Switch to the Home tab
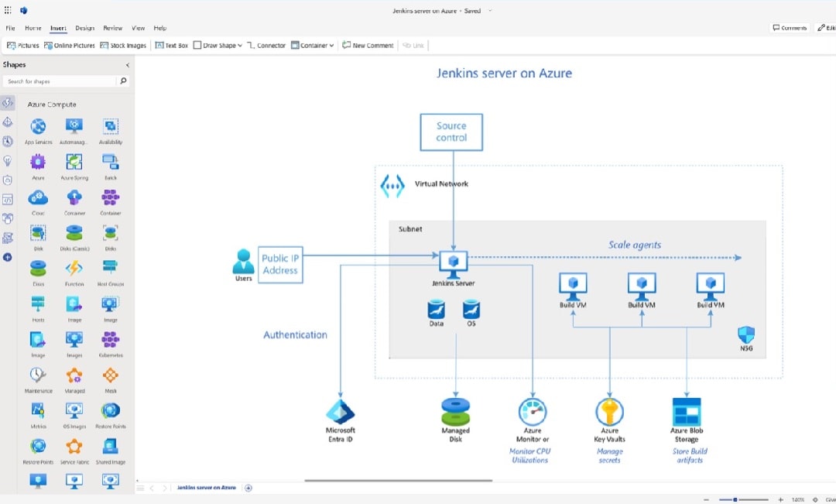The height and width of the screenshot is (504, 836). 33,28
